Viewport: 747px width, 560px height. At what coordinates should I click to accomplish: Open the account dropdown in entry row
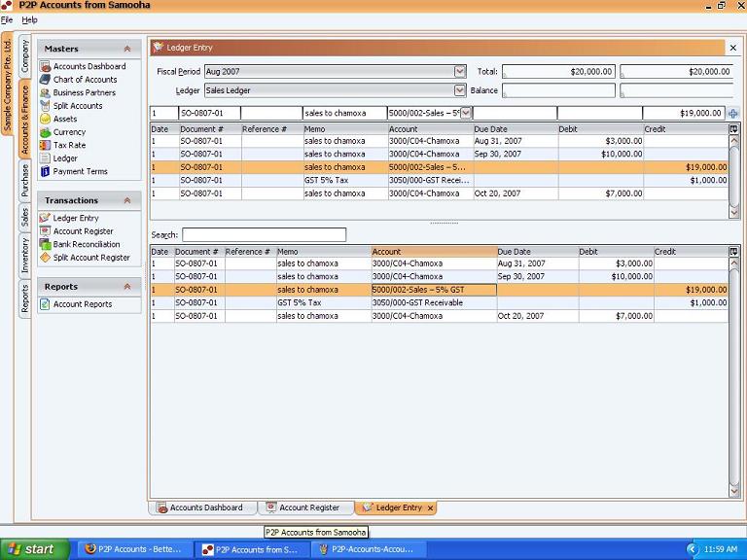(x=466, y=114)
